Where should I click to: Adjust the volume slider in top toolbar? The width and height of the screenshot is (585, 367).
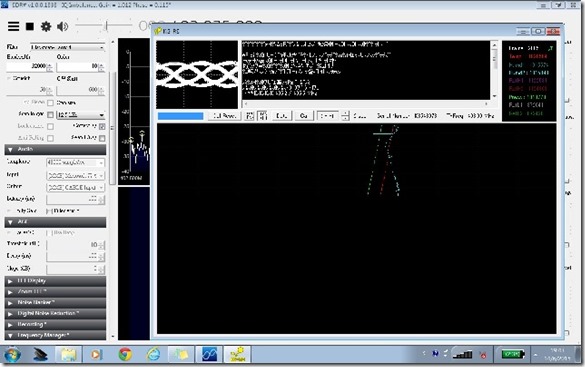tap(104, 26)
